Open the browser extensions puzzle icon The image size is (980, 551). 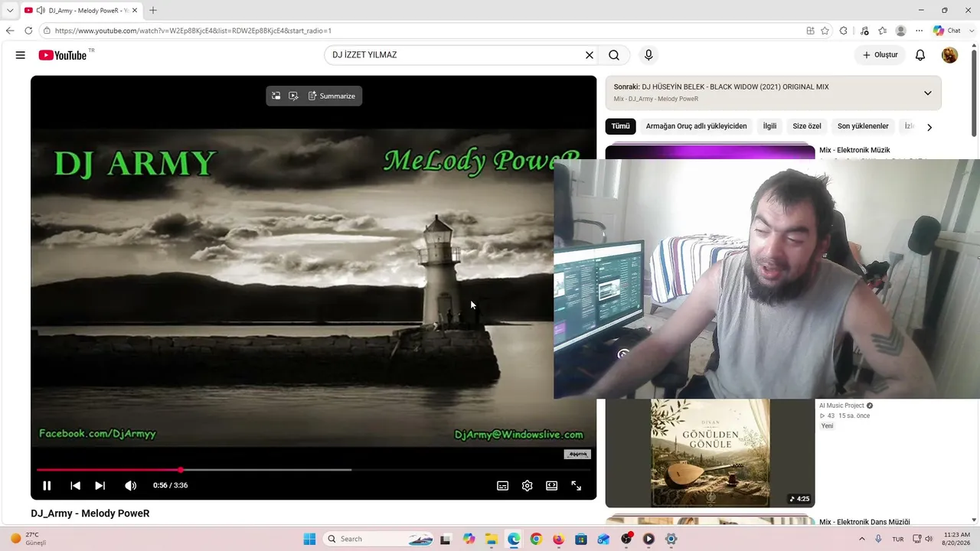[844, 31]
